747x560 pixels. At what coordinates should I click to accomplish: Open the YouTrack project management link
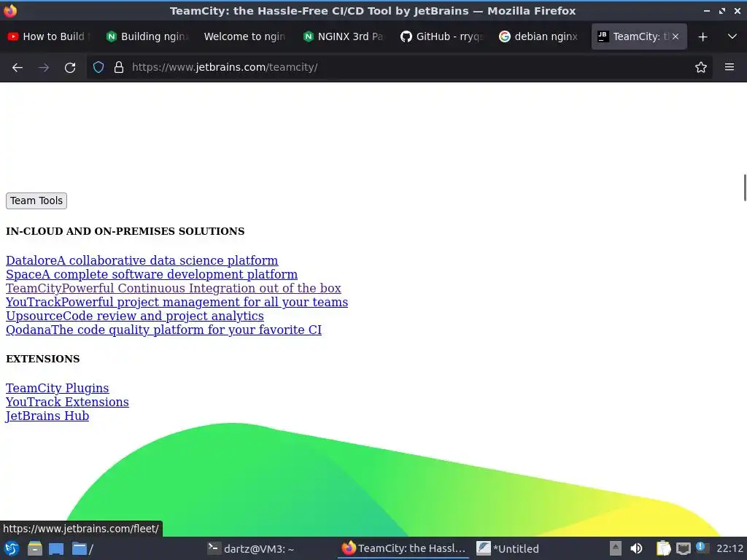(x=177, y=302)
